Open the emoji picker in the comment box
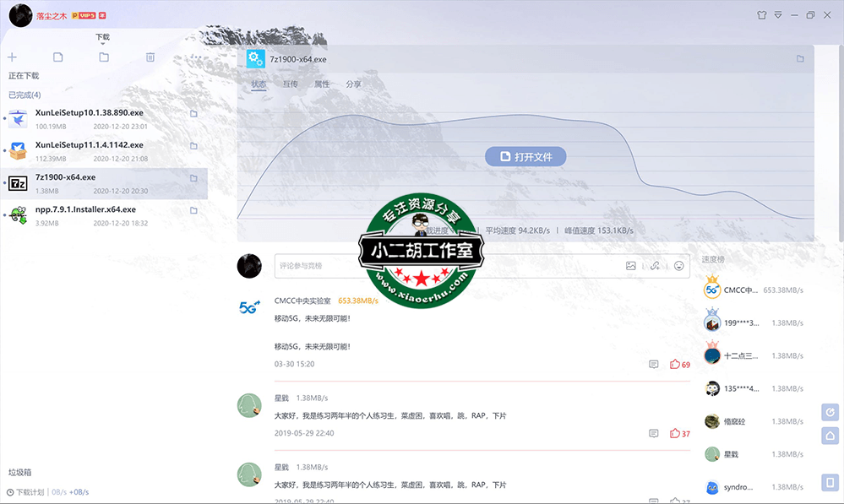Image resolution: width=844 pixels, height=504 pixels. [678, 266]
